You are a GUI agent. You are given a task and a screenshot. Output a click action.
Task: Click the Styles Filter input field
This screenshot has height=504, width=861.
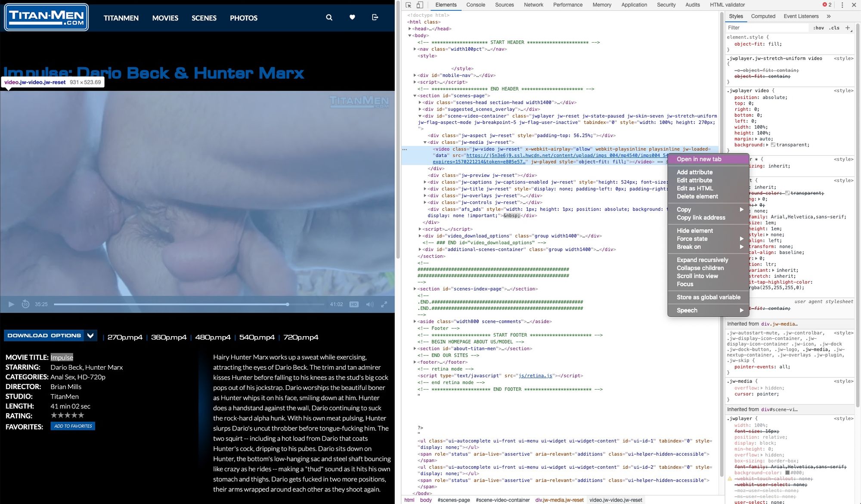pos(767,28)
